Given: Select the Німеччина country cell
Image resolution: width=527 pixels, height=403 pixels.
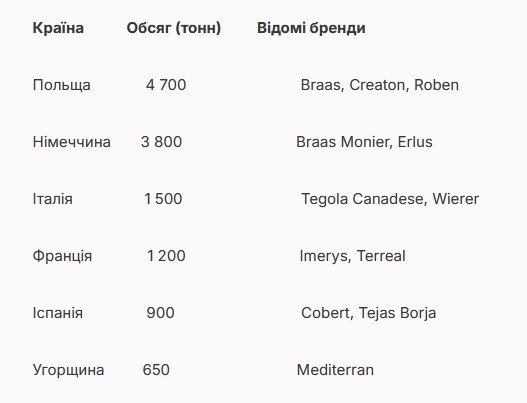Looking at the screenshot, I should (x=72, y=142).
